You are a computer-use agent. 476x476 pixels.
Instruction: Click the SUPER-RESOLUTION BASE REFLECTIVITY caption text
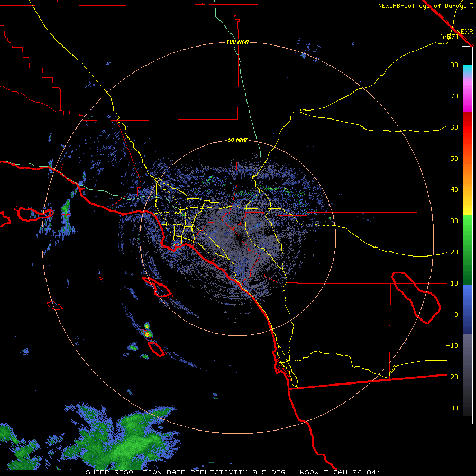[x=167, y=472]
